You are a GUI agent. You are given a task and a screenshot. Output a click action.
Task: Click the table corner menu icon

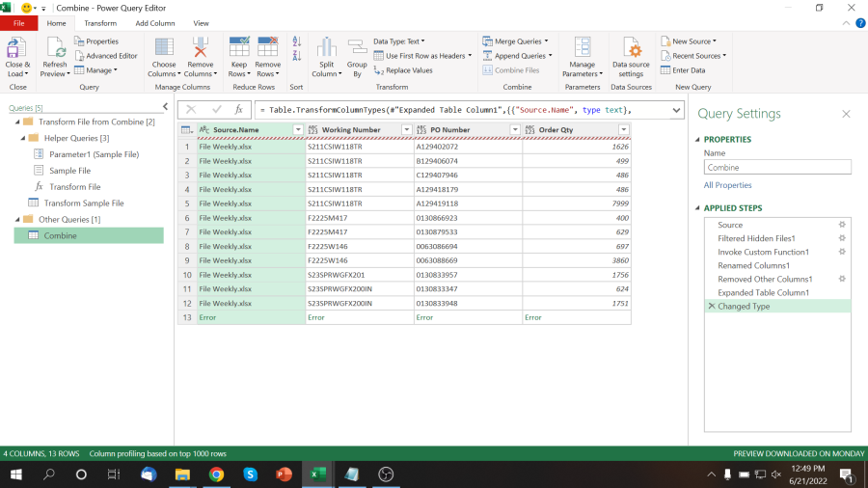(x=186, y=130)
